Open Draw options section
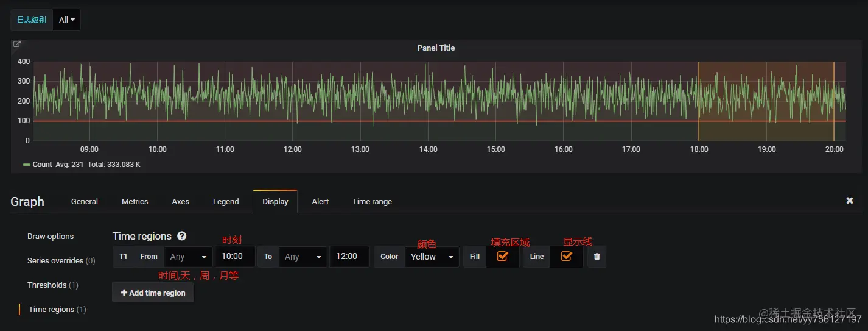This screenshot has width=868, height=331. (51, 237)
